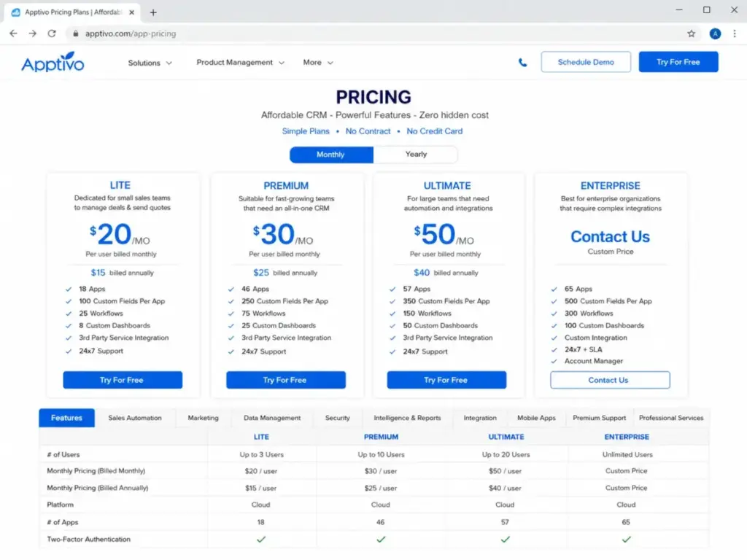Click checkmark beside Account Manager
This screenshot has height=560, width=747.
point(554,362)
